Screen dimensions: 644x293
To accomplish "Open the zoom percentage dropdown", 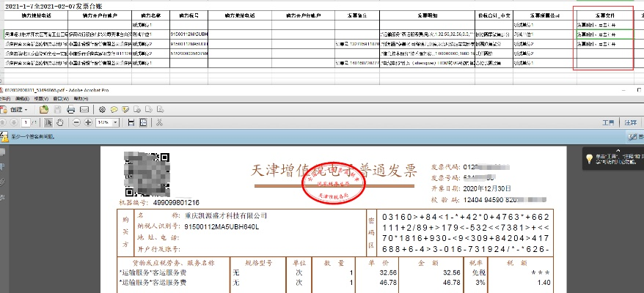I will pos(117,122).
